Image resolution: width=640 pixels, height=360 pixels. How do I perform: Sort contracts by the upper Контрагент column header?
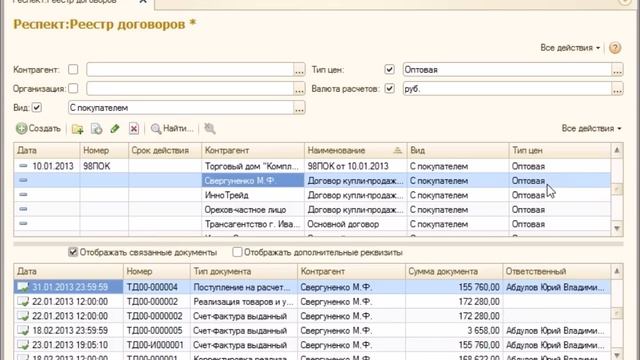(253, 150)
